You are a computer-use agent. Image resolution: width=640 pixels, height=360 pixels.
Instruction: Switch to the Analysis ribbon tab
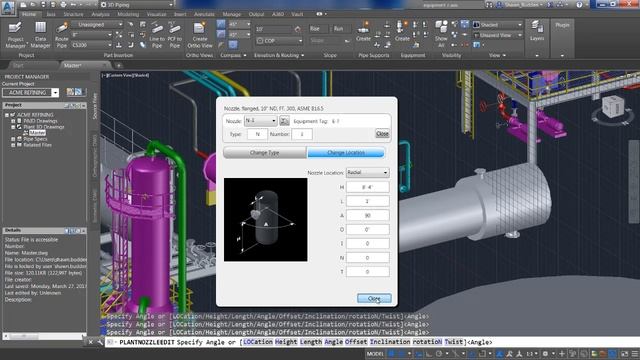[100, 14]
